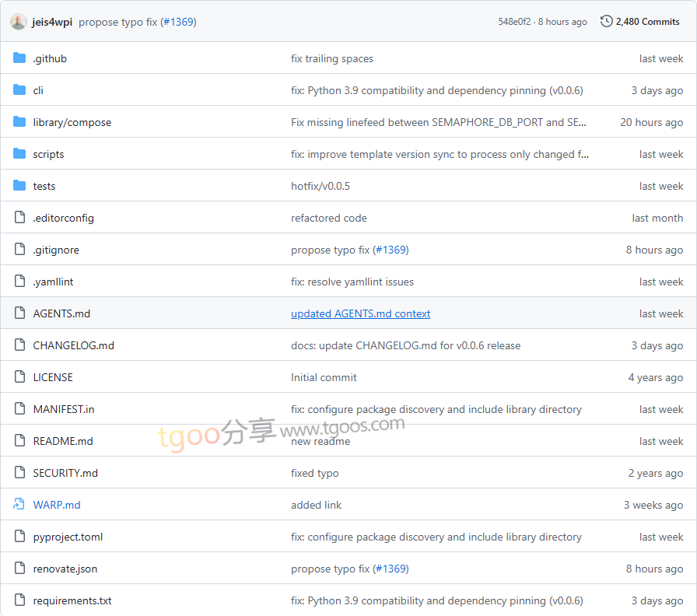
Task: Open the README.md file
Action: click(63, 441)
